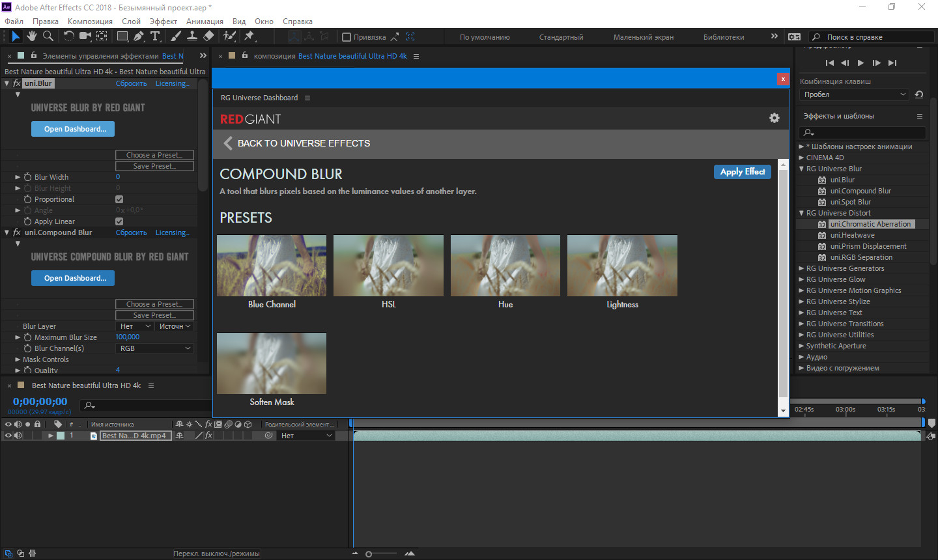Toggle the Proportional checkbox
Image resolution: width=938 pixels, height=560 pixels.
coord(119,199)
